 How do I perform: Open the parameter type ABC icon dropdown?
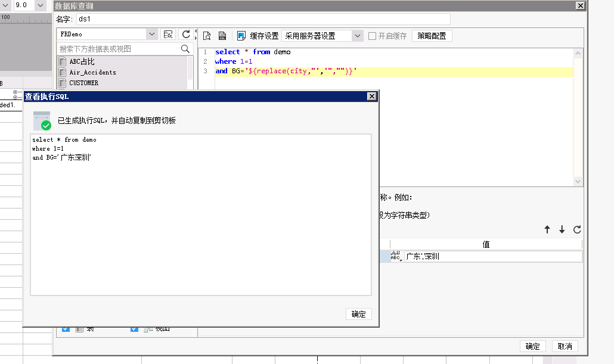point(396,256)
